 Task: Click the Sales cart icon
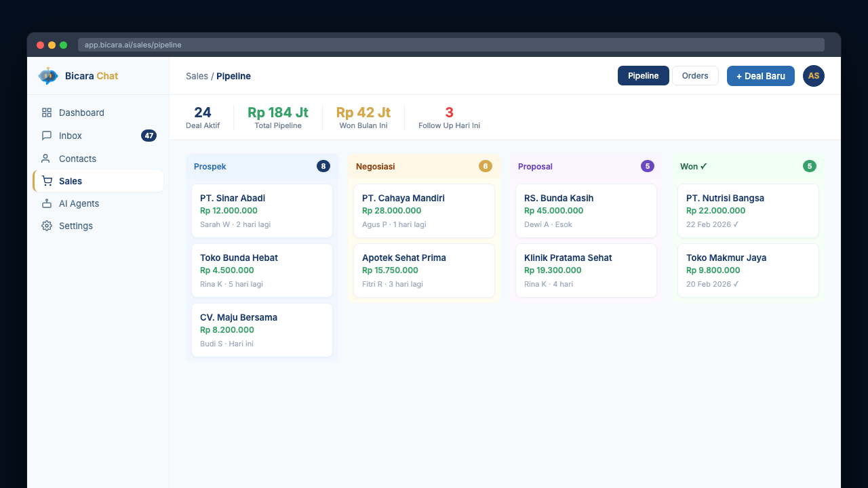click(47, 181)
